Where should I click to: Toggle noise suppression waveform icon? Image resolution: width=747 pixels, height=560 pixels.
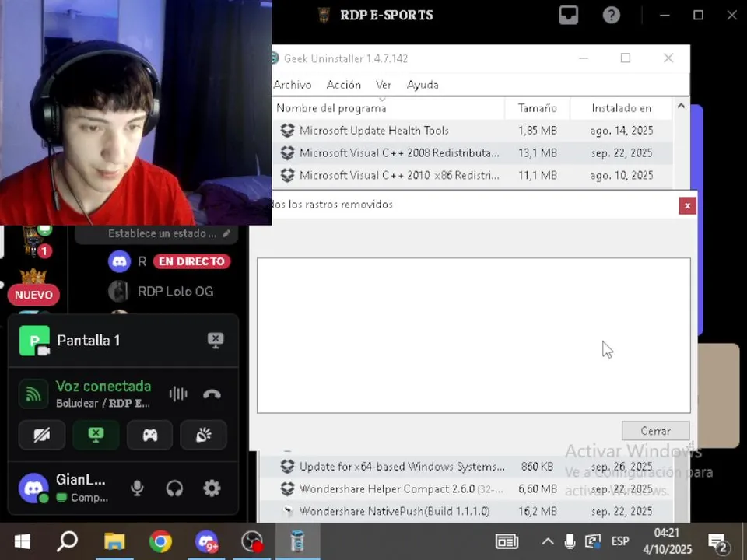(x=178, y=394)
